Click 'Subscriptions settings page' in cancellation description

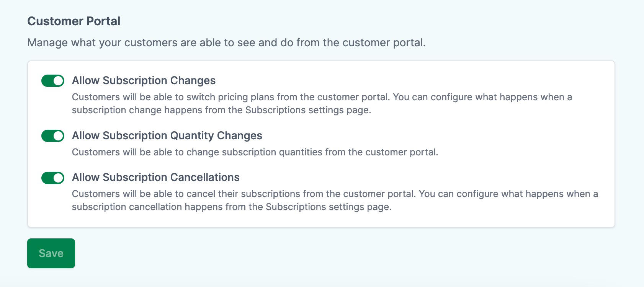pos(328,207)
